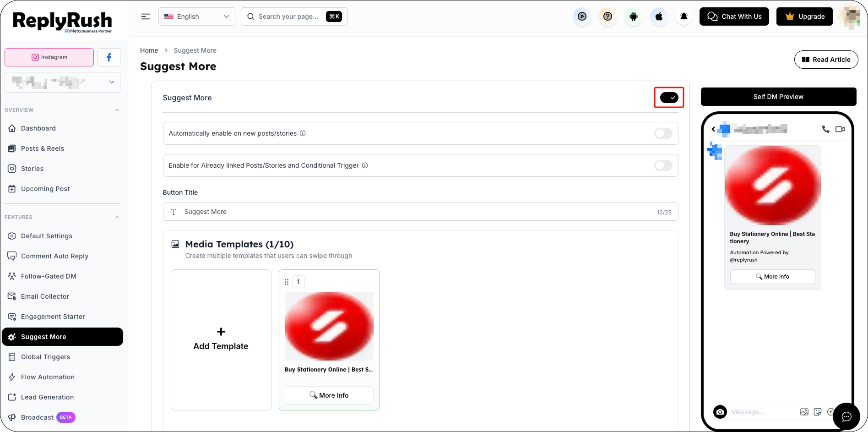Open Comment Auto Reply in sidebar

click(x=54, y=256)
